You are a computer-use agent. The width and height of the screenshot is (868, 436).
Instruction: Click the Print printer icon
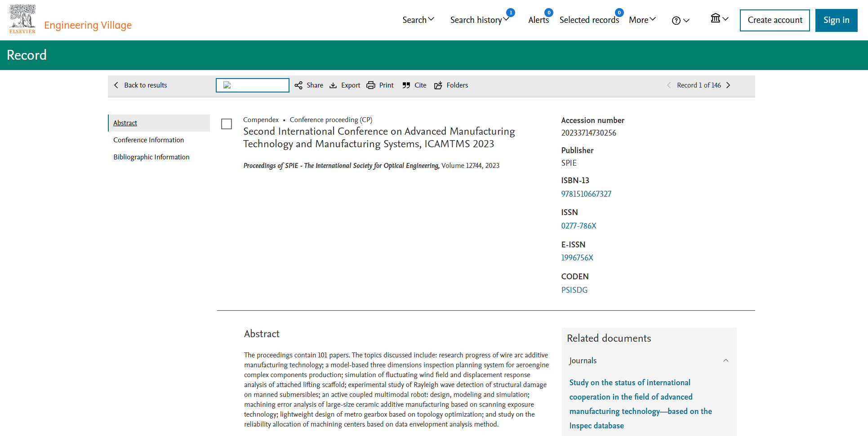click(371, 85)
